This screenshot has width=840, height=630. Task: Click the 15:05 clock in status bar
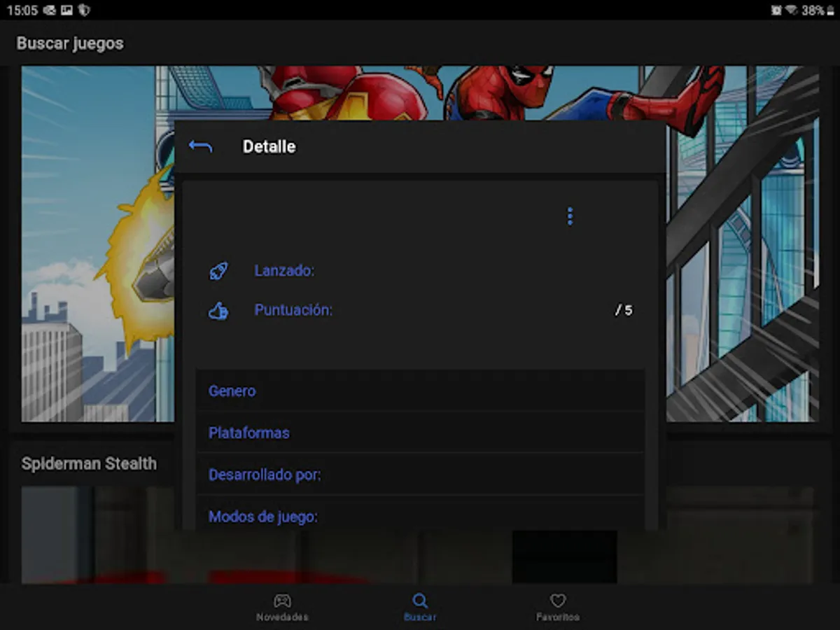pos(22,10)
